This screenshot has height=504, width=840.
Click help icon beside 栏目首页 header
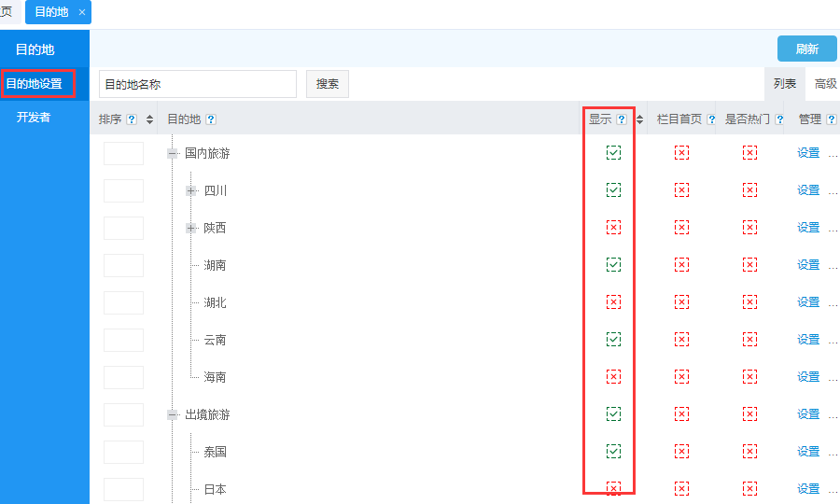tap(711, 119)
